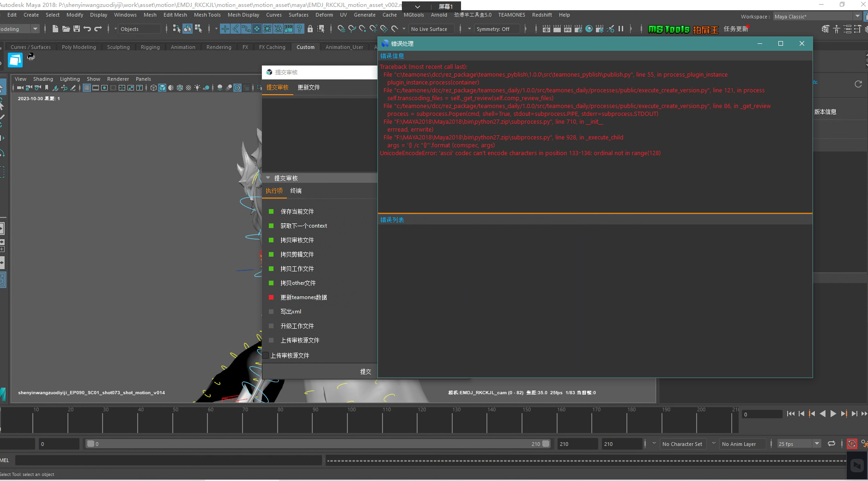Click the Python script shelf icon
The height and width of the screenshot is (481, 868).
point(31,56)
